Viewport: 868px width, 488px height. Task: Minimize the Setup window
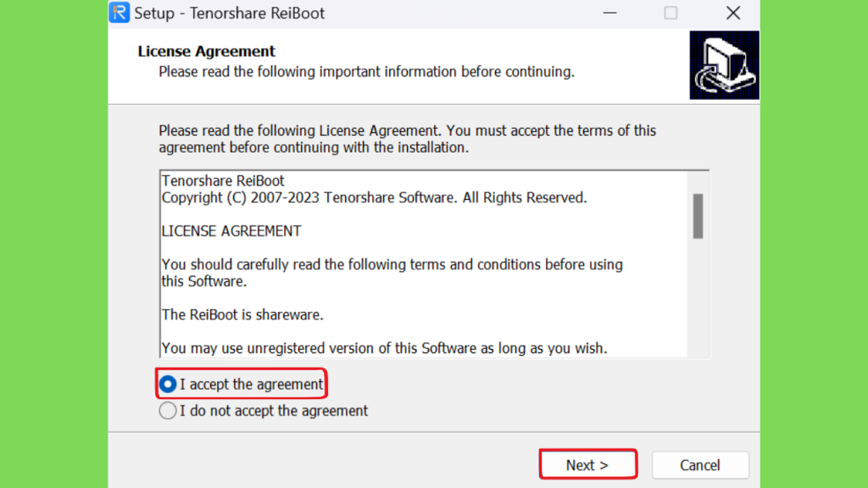click(609, 13)
